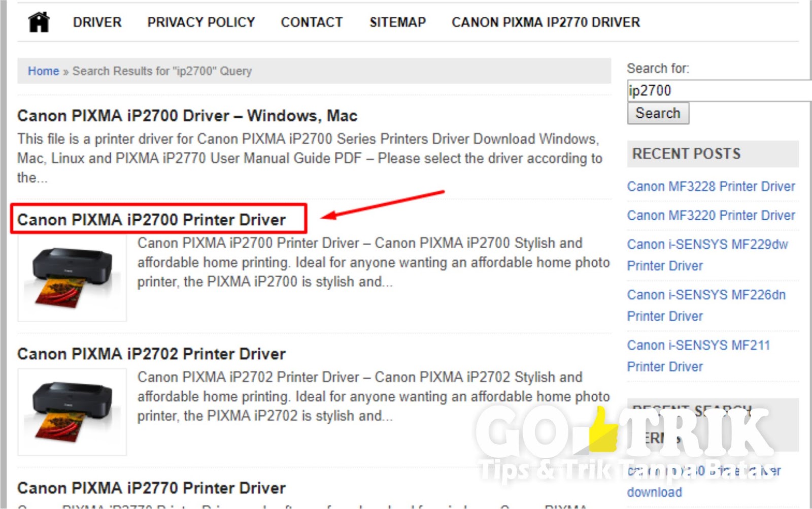812x509 pixels.
Task: Open the DRIVER menu item
Action: pyautogui.click(x=97, y=22)
